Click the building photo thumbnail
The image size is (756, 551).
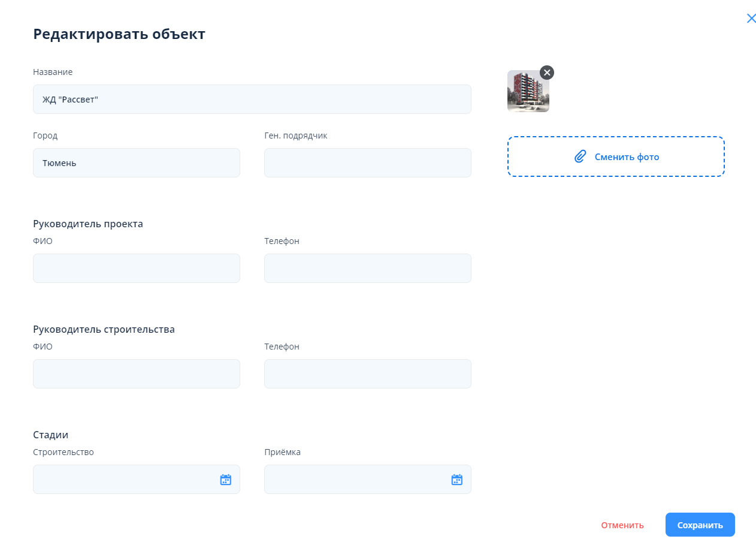click(527, 92)
